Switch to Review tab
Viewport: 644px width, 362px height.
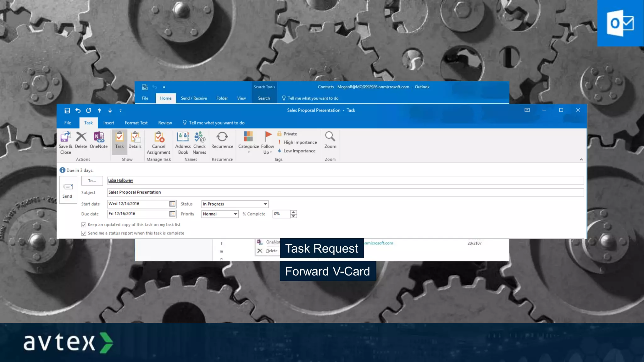[165, 123]
